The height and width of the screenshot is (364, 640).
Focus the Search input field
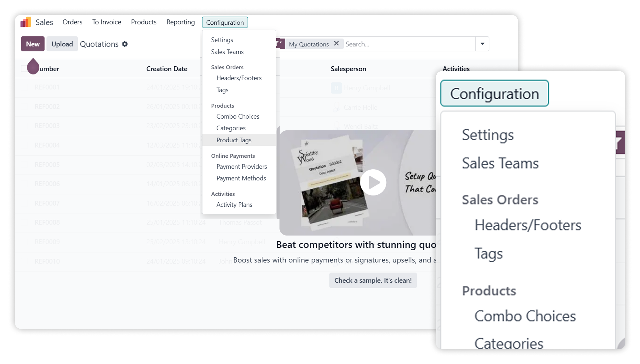tap(410, 44)
